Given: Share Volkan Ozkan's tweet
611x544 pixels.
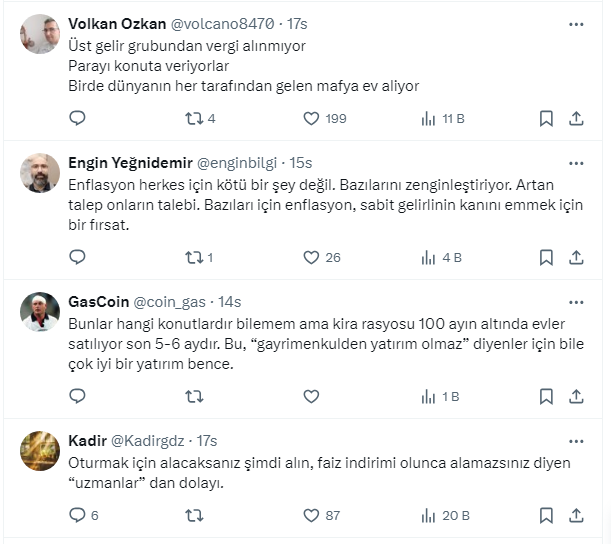Looking at the screenshot, I should [576, 118].
